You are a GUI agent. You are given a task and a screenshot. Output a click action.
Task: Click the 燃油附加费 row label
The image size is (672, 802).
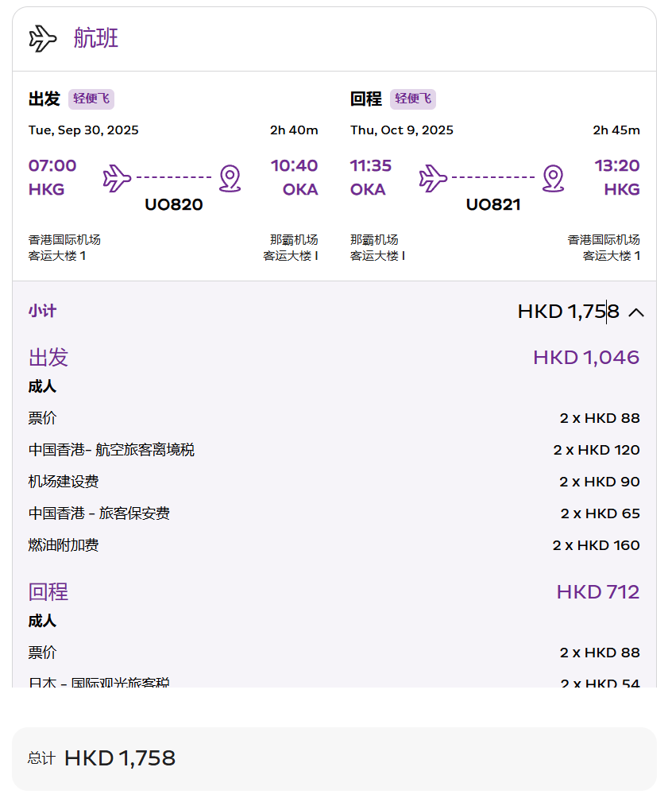click(64, 545)
